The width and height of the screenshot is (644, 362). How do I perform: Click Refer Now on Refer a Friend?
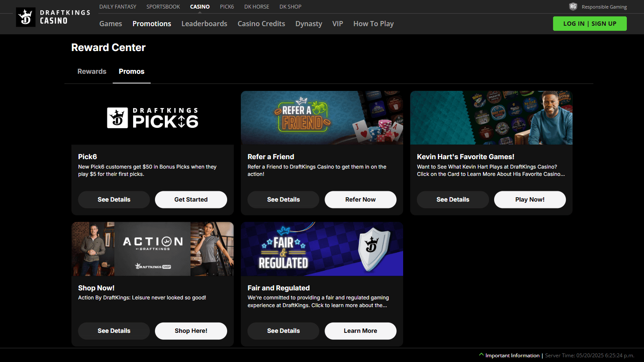click(x=360, y=199)
